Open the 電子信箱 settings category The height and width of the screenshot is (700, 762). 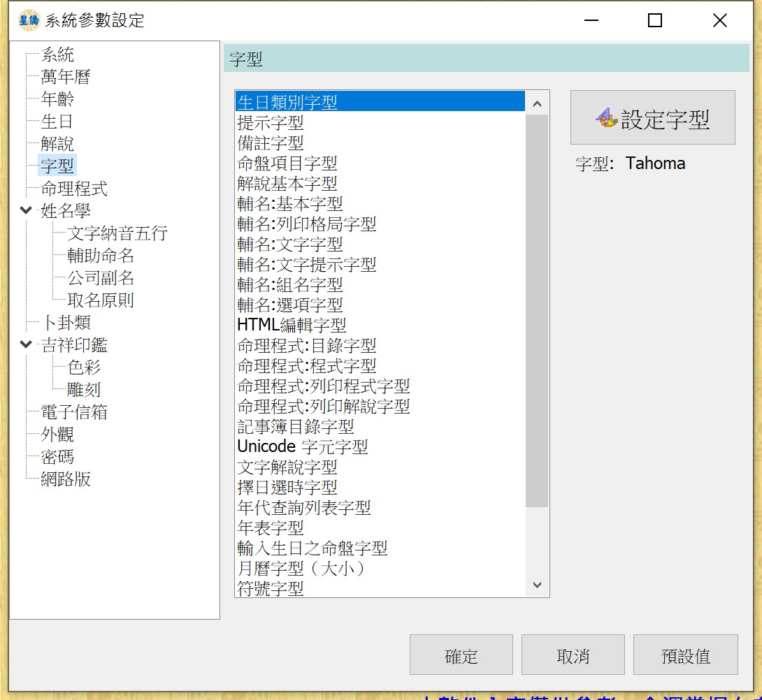point(73,412)
